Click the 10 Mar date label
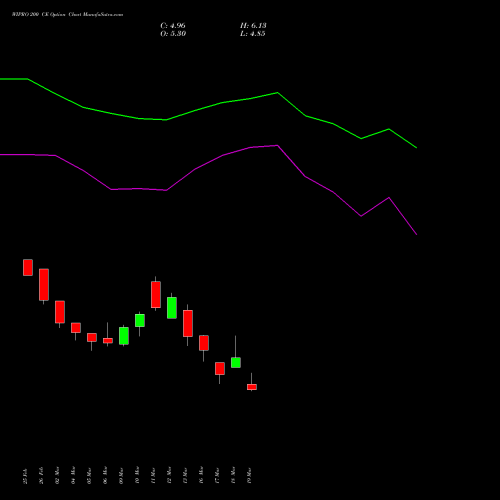Image resolution: width=500 pixels, height=500 pixels. [138, 476]
